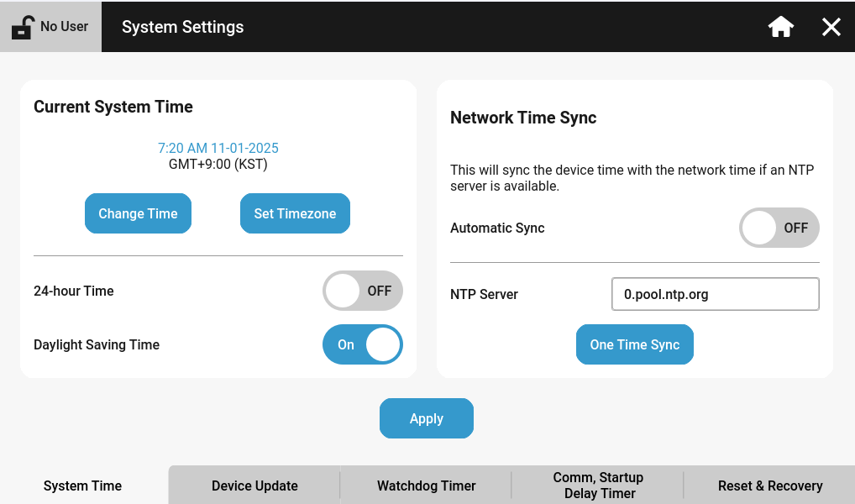
Task: Click the One Time Sync button
Action: [x=634, y=344]
